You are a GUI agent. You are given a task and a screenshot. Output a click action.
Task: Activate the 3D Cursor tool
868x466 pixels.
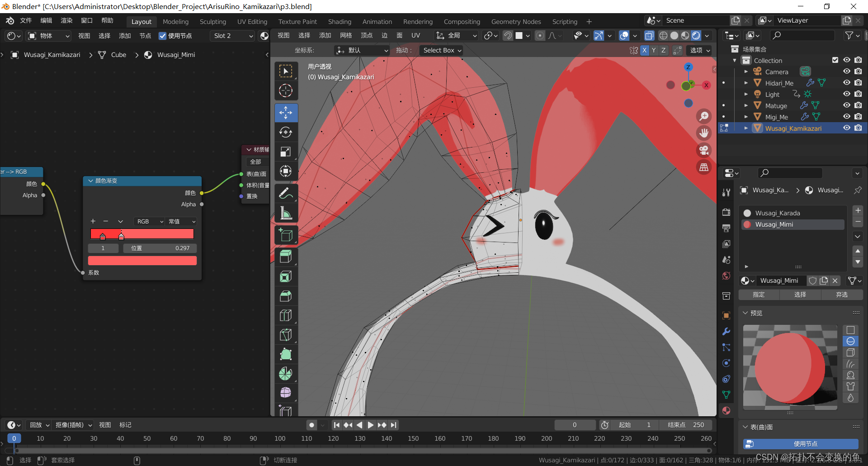(286, 90)
